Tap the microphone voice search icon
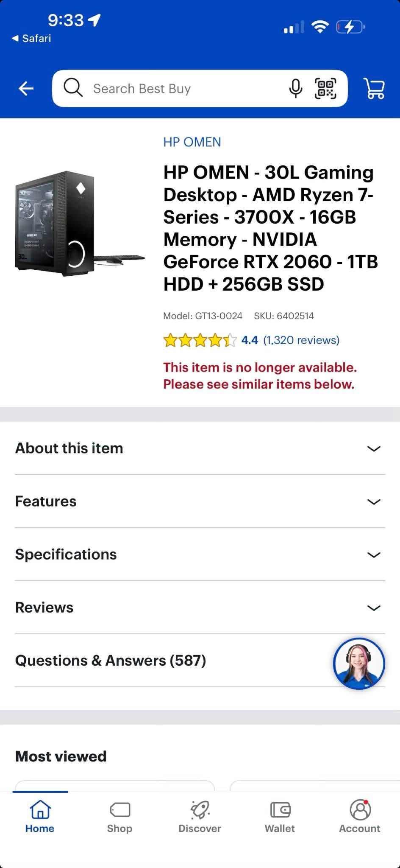Image resolution: width=400 pixels, height=868 pixels. click(295, 89)
